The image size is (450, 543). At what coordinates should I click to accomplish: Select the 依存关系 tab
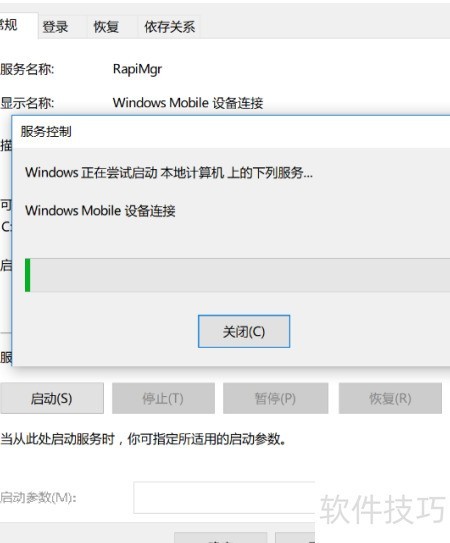(169, 27)
